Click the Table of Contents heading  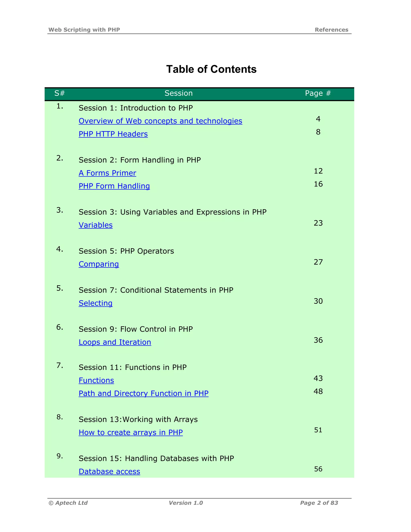211,69
